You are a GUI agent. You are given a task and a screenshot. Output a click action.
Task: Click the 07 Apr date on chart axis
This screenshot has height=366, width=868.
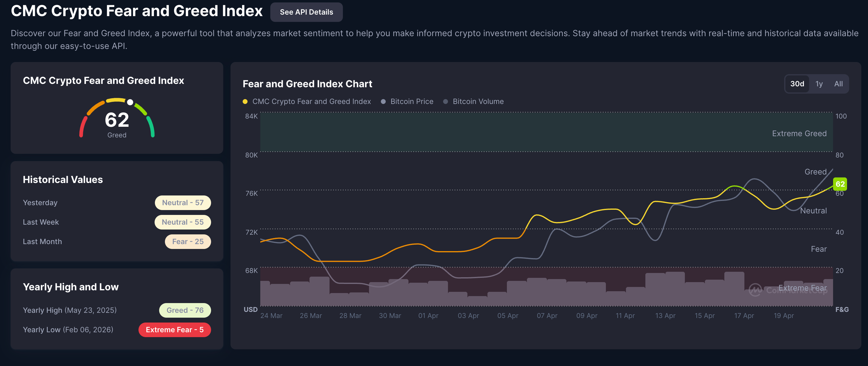click(x=547, y=316)
